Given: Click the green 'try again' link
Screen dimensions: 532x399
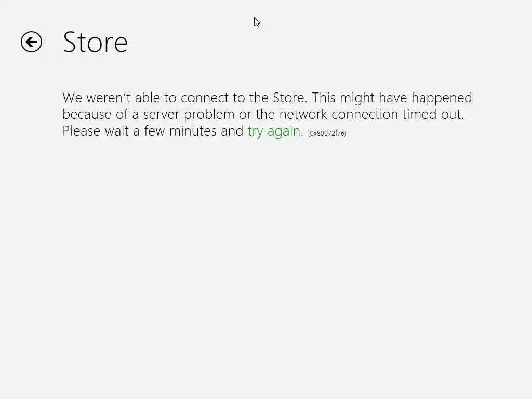Looking at the screenshot, I should tap(274, 131).
